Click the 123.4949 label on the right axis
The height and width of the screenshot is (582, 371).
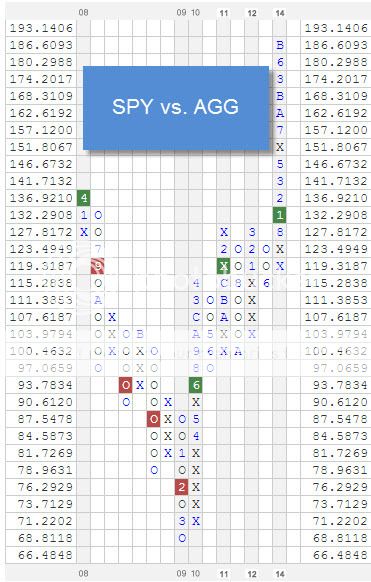[x=336, y=249]
